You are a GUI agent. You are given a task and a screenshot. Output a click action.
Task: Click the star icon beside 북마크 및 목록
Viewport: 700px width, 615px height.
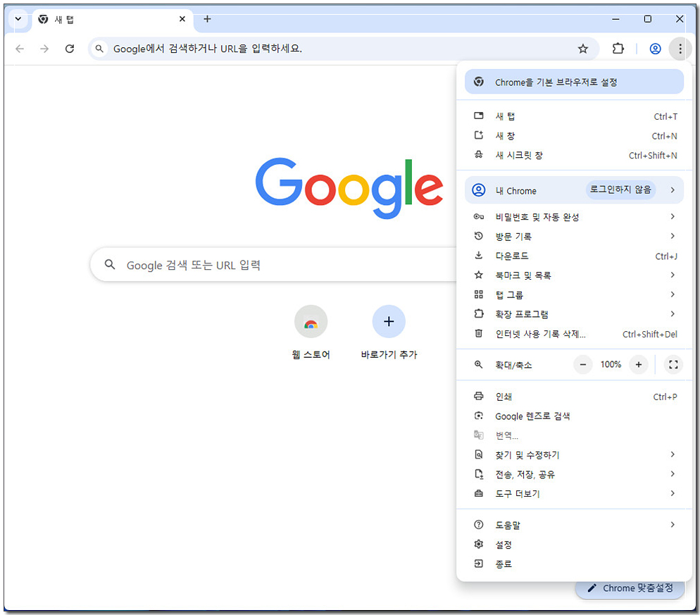coord(479,275)
